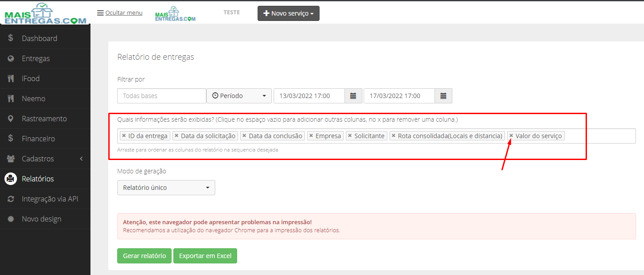The width and height of the screenshot is (644, 275).
Task: Remove the Empresa column tag
Action: [x=311, y=135]
